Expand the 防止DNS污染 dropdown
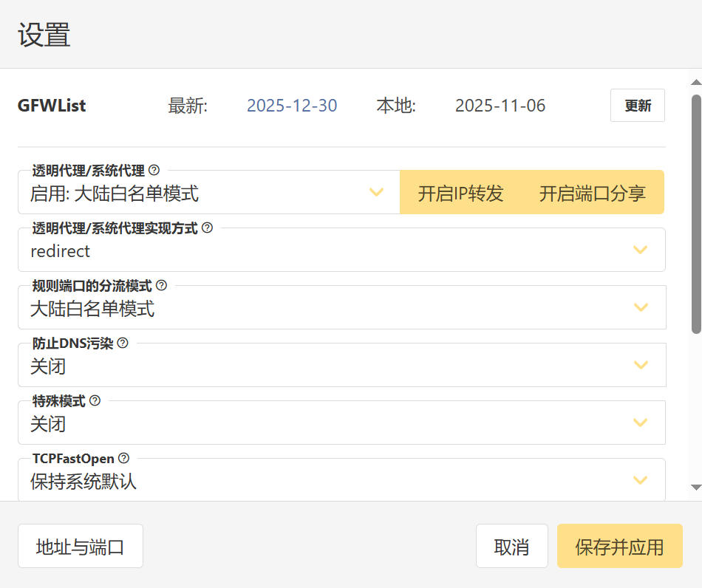The image size is (702, 588). click(341, 366)
